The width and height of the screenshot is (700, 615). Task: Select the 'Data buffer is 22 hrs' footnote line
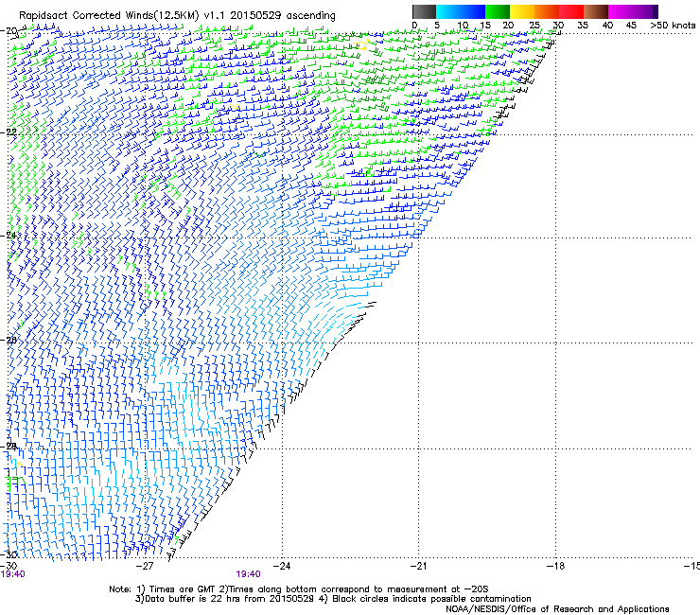(333, 599)
